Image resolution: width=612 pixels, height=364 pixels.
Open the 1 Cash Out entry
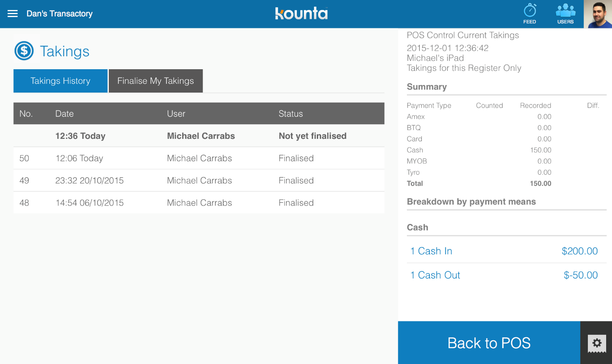pyautogui.click(x=507, y=275)
